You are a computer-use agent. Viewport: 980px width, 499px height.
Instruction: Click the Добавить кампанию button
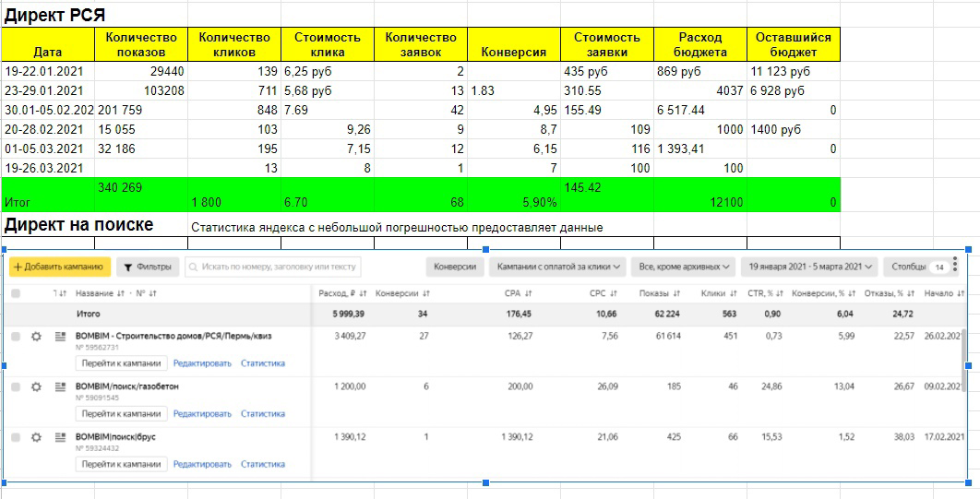pos(60,267)
